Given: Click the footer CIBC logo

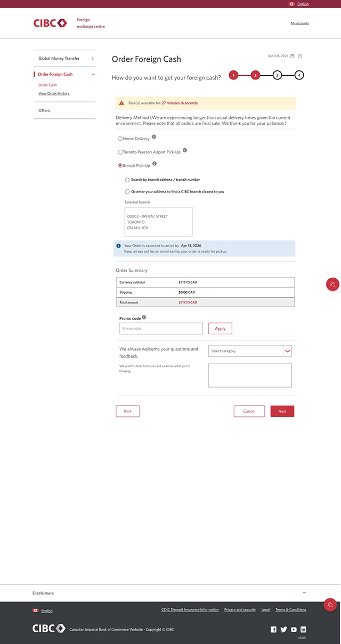Looking at the screenshot, I should tap(49, 629).
